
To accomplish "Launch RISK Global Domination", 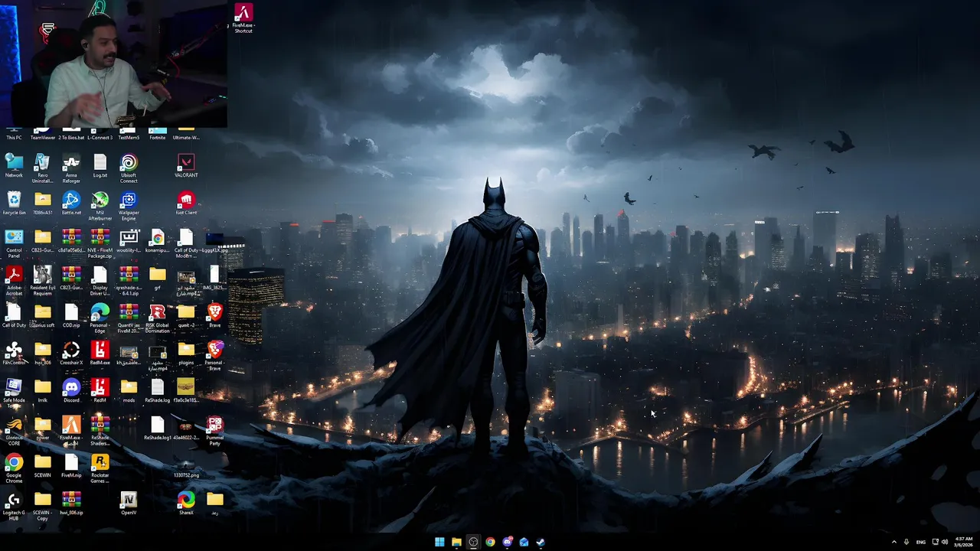I will [158, 318].
